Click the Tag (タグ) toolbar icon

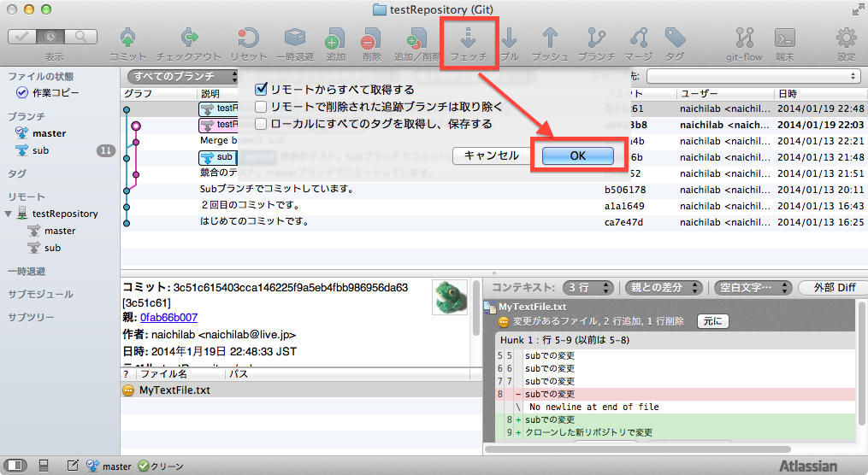(675, 38)
